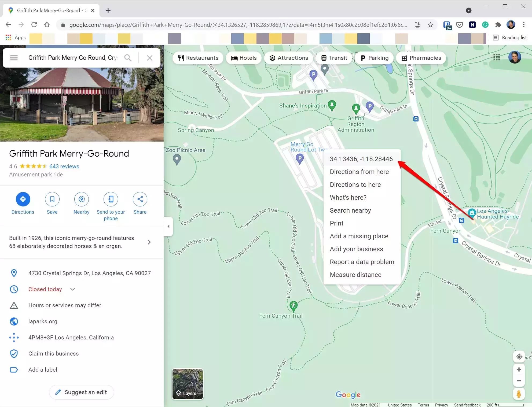The width and height of the screenshot is (532, 407).
Task: Open the Apps bookmarks shortcut
Action: point(15,38)
